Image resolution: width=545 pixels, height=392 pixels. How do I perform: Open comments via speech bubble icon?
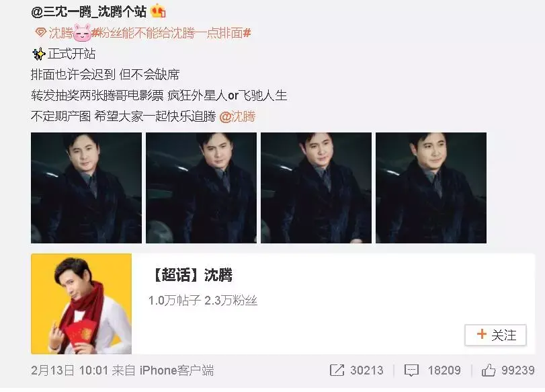[411, 370]
